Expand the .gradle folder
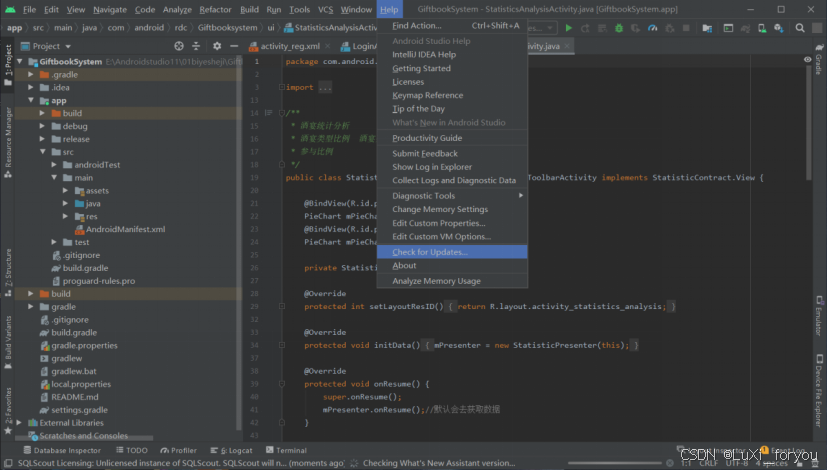Viewport: 827px width, 471px height. [x=31, y=74]
